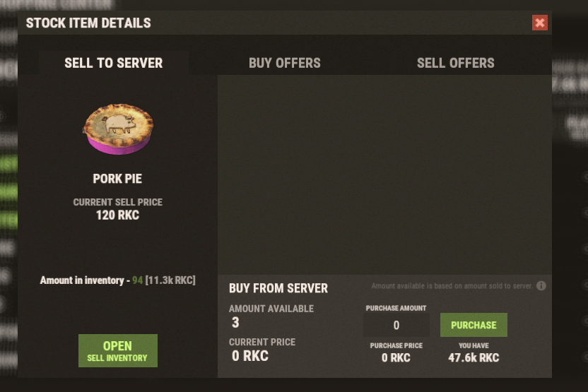Screen dimensions: 588x392
Task: Click the Pork Pie item image
Action: (118, 129)
